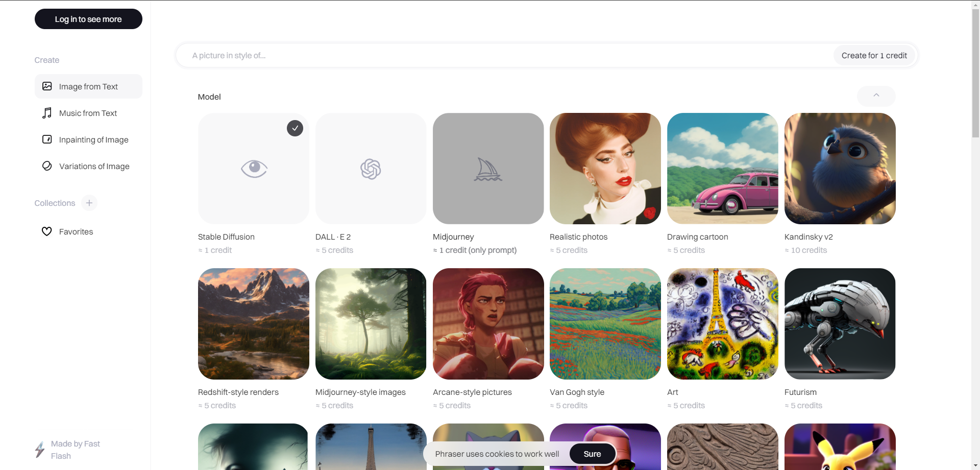The width and height of the screenshot is (980, 470).
Task: Select the Van Gogh style thumbnail
Action: point(605,324)
